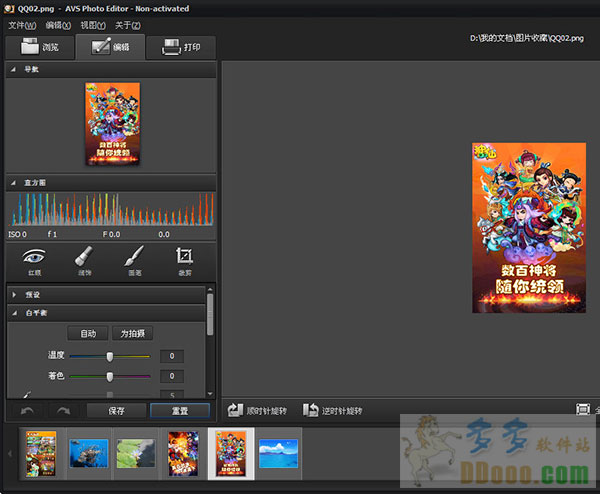600x494 pixels.
Task: Click the 重置 reset button
Action: pyautogui.click(x=180, y=411)
